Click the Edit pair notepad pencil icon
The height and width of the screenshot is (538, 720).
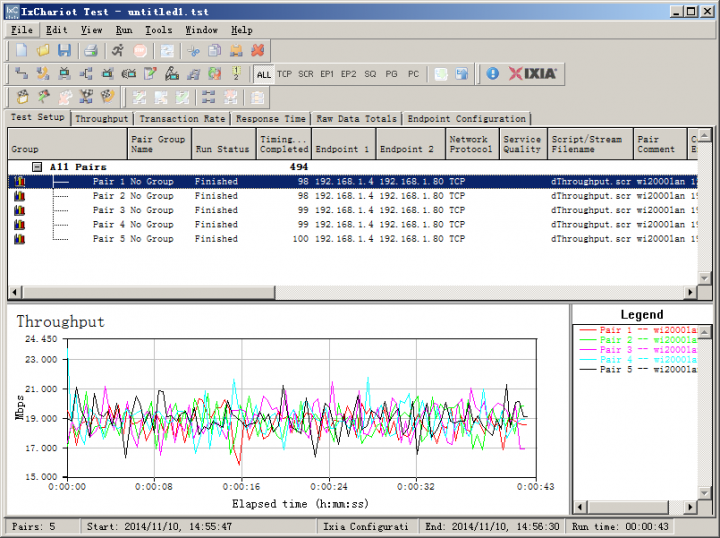[x=150, y=73]
